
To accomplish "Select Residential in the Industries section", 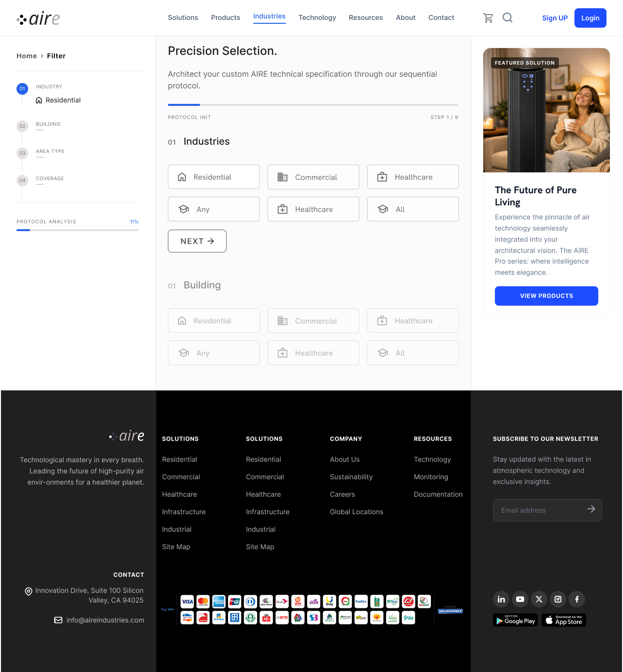I will pyautogui.click(x=214, y=177).
